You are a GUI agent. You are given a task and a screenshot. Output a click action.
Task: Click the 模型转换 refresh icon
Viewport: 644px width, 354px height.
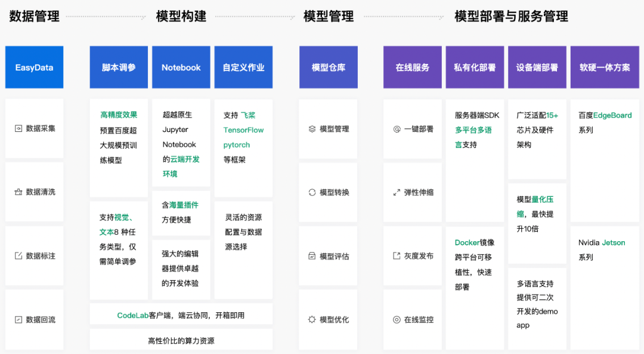point(312,192)
